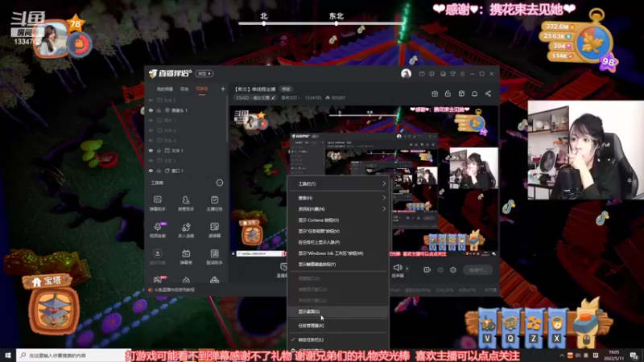The height and width of the screenshot is (362, 644).
Task: Click the V skill card in game
Action: [488, 329]
